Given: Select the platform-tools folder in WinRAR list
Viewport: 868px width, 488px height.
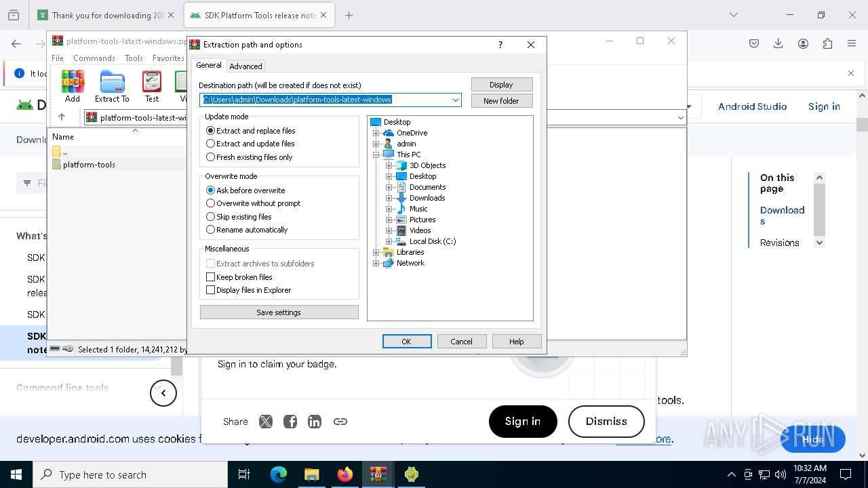Looking at the screenshot, I should click(x=89, y=165).
